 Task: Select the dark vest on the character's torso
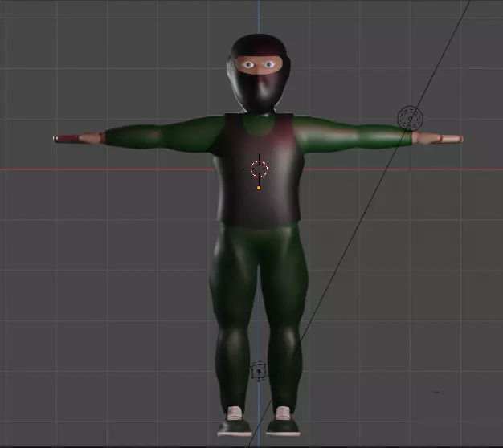click(x=260, y=170)
